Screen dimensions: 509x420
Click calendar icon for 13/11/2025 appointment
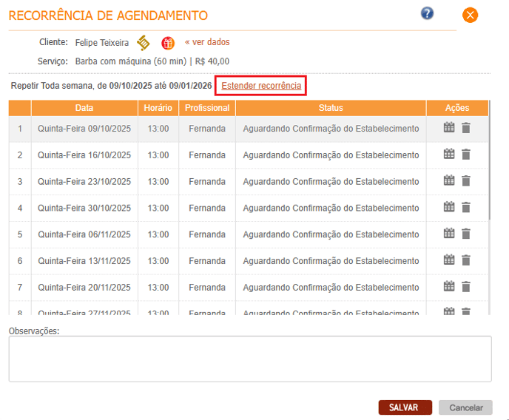(x=449, y=260)
